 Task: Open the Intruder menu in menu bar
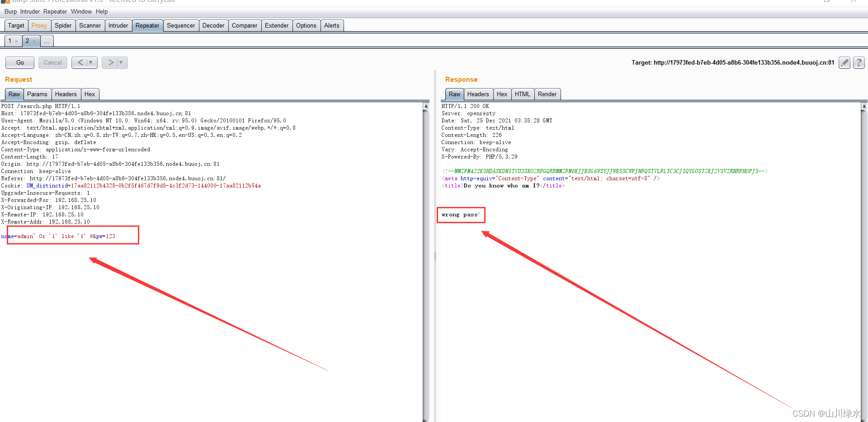[30, 11]
